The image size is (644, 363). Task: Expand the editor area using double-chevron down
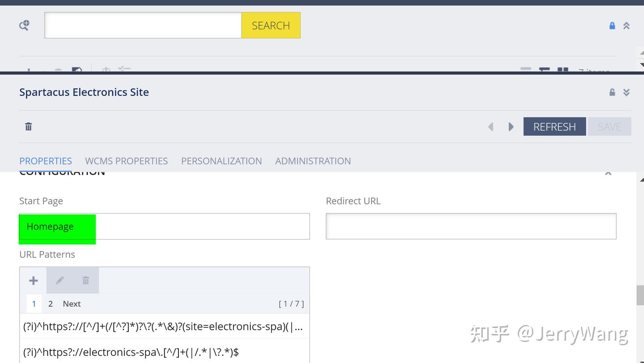coord(627,92)
